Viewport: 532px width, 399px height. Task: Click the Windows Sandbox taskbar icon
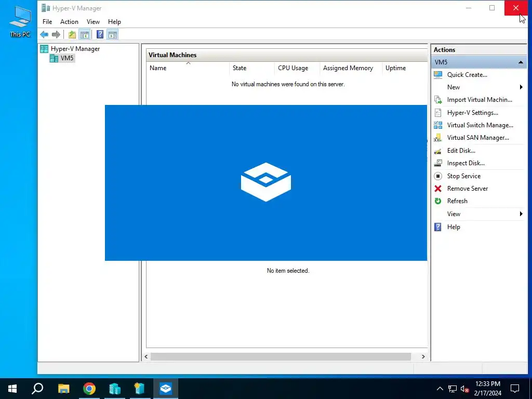pyautogui.click(x=166, y=389)
